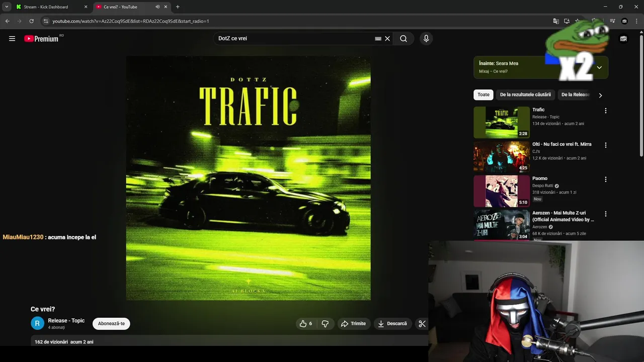Open options menu for Aerozen video

pyautogui.click(x=606, y=214)
